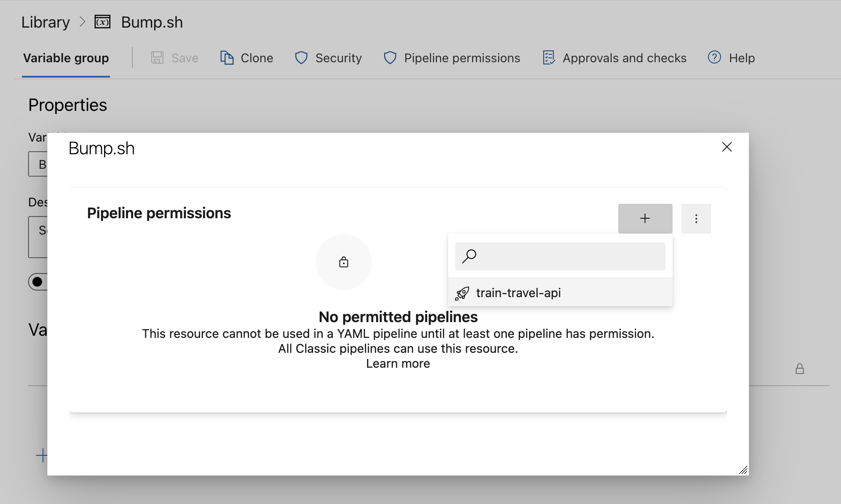
Task: Click the Library breadcrumb link
Action: pos(46,22)
